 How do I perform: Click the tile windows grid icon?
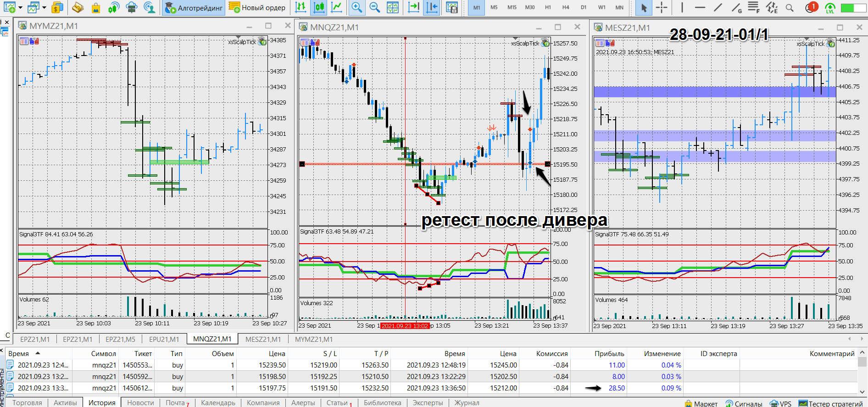click(393, 7)
